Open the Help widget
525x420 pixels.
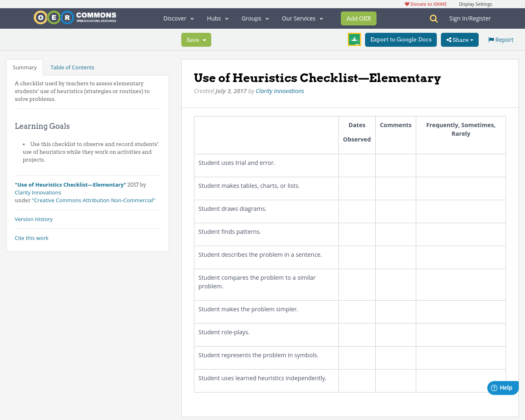click(x=502, y=388)
